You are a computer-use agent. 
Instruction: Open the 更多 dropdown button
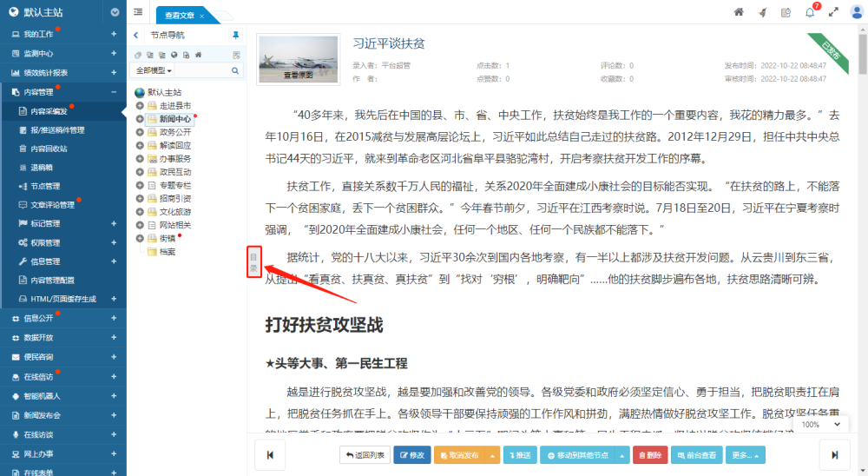pyautogui.click(x=746, y=454)
